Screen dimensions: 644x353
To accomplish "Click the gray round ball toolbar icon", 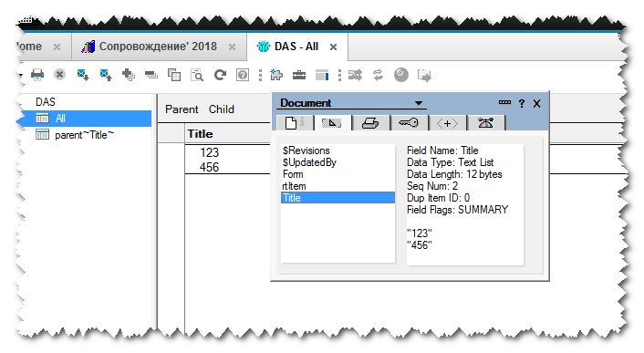I will (x=401, y=75).
